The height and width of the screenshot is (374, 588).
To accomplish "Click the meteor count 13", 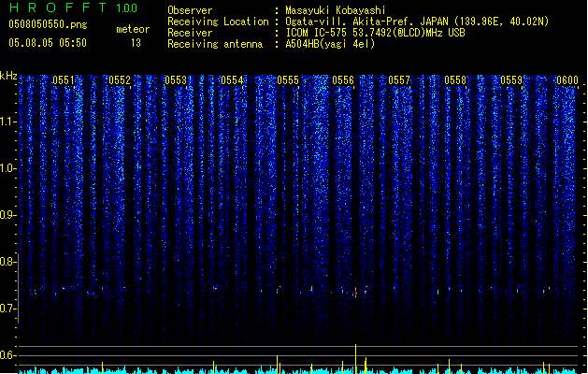I will [x=136, y=43].
